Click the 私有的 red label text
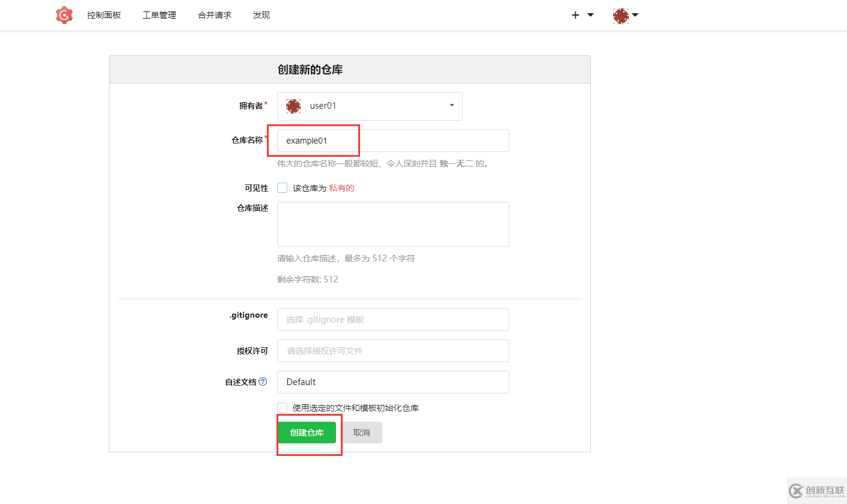 point(341,188)
